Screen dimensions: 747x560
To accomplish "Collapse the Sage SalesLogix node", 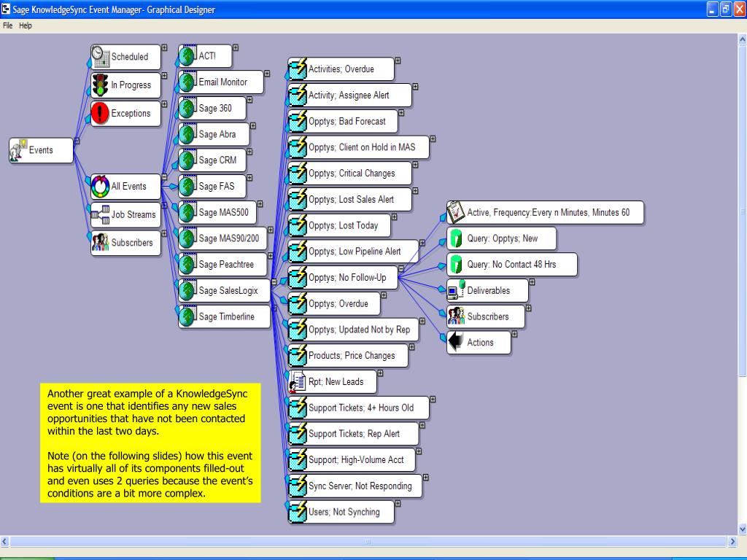I will (x=274, y=282).
